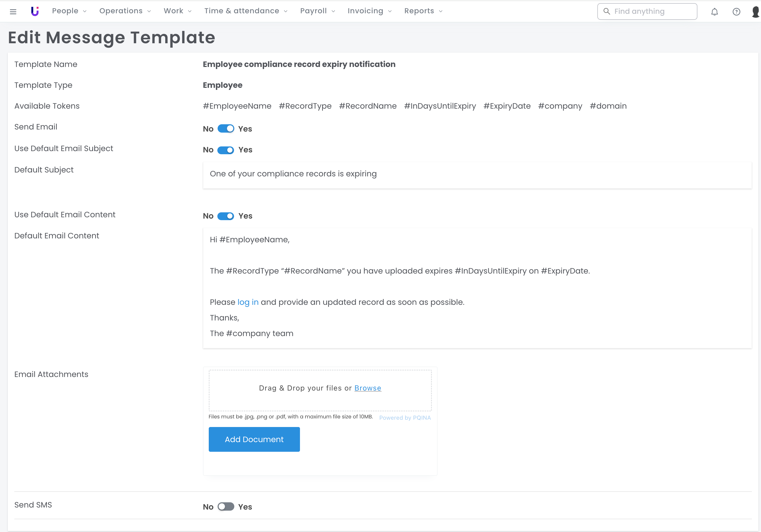Click the Browse files link
This screenshot has width=761, height=532.
pyautogui.click(x=367, y=388)
